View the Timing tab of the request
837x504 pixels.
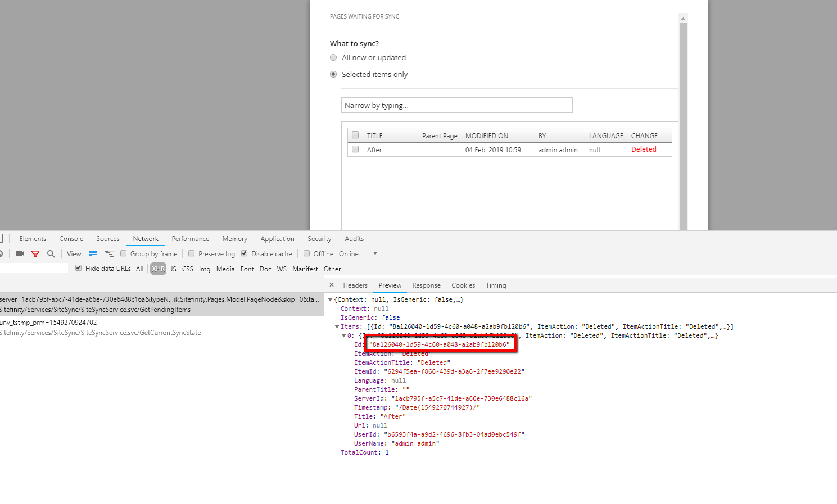(x=496, y=285)
